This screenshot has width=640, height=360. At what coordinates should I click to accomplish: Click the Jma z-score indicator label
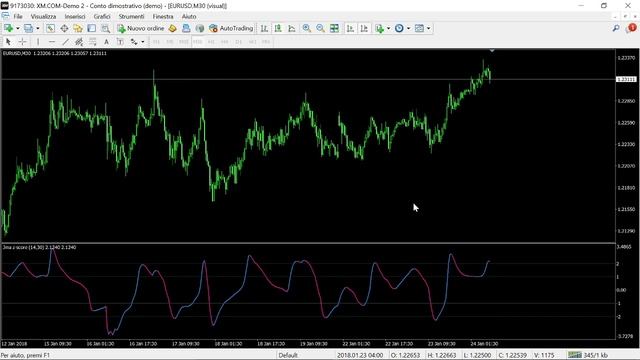[39, 247]
